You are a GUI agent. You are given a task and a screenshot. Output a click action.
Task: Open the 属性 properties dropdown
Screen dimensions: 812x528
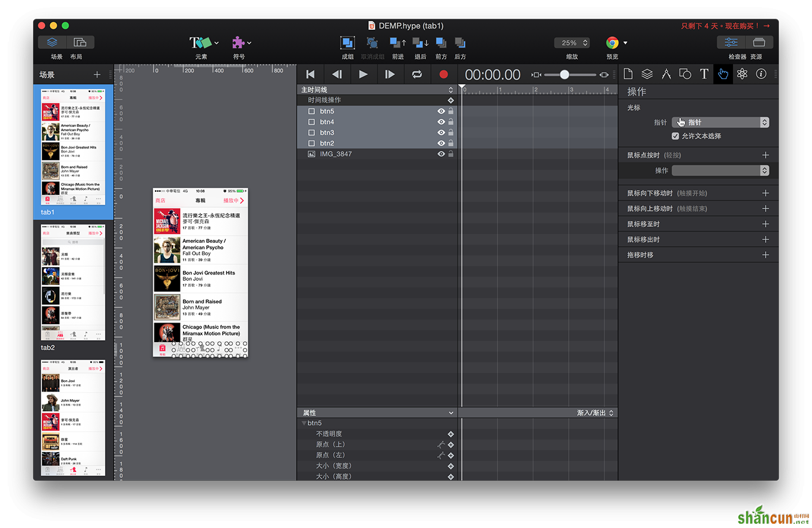coord(377,413)
